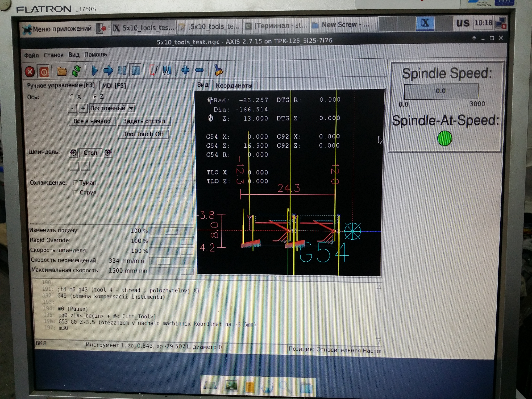Enable Струя flood coolant checkbox
This screenshot has height=399, width=532.
pos(76,193)
